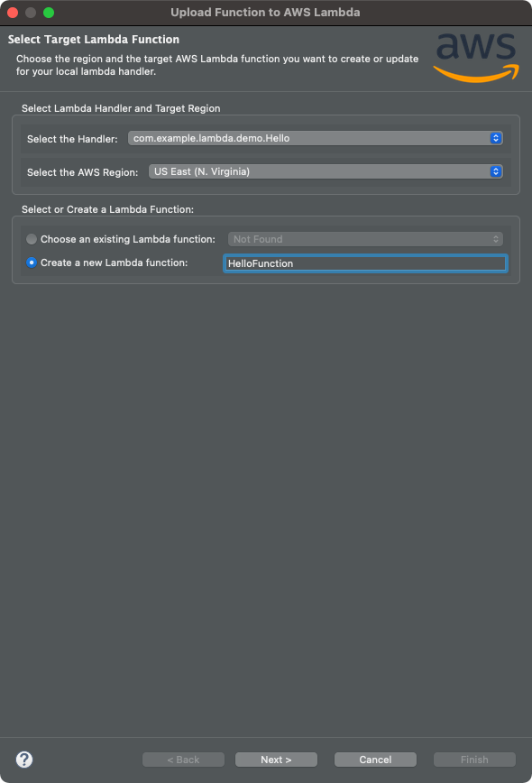Open the US East (N. Virginia) region dropdown
This screenshot has width=532, height=783.
point(326,171)
